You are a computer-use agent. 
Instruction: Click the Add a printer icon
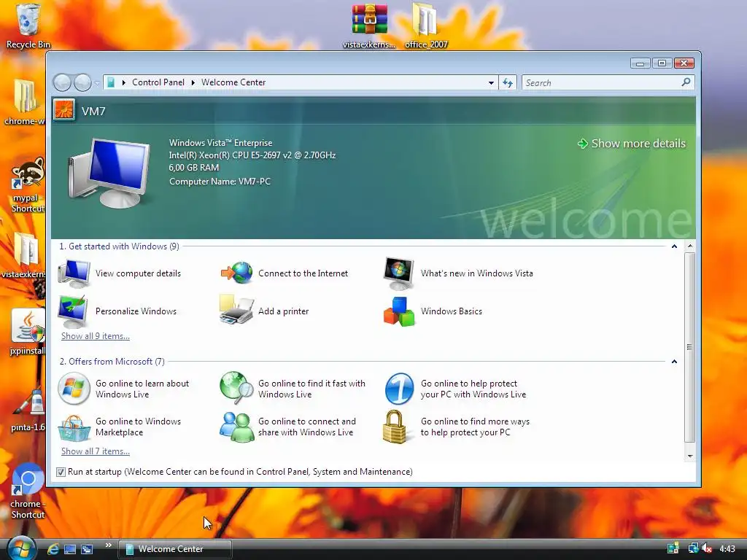click(x=236, y=310)
